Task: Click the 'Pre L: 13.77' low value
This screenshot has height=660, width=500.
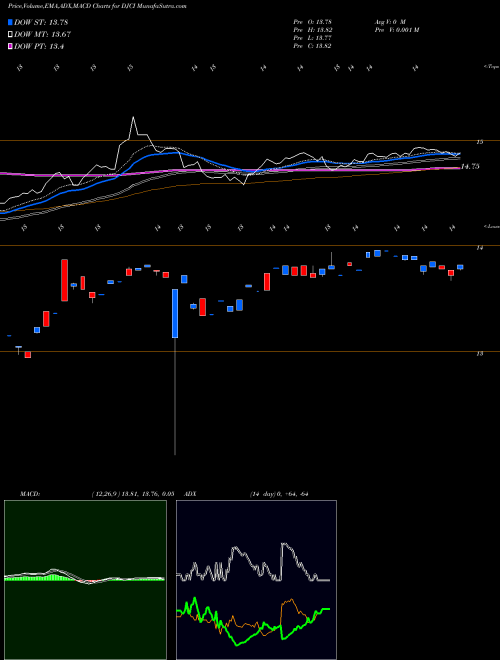Action: click(x=313, y=38)
